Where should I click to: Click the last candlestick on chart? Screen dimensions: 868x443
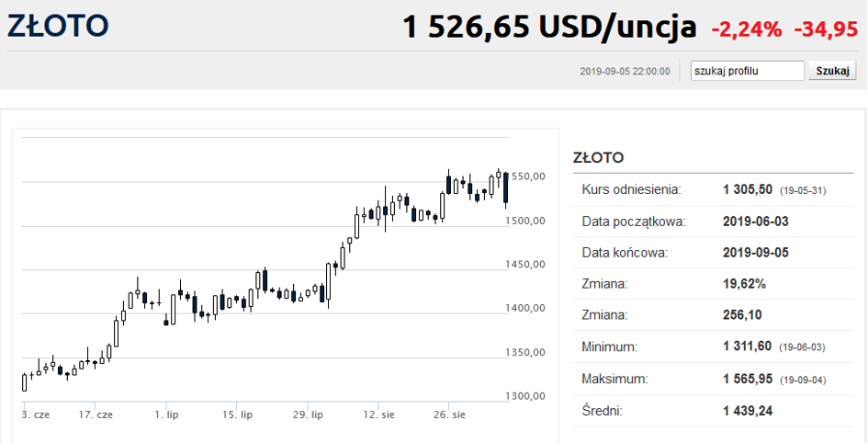(x=505, y=188)
